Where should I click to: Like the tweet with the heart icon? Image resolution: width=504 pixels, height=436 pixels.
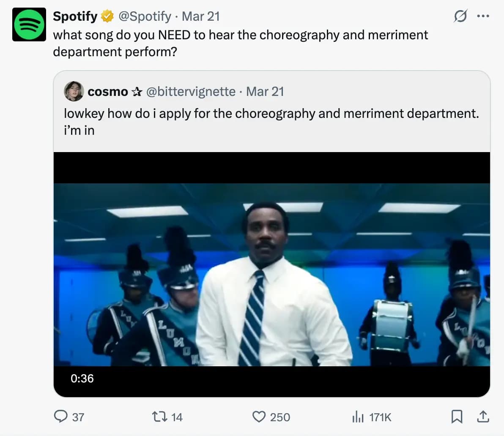click(259, 417)
